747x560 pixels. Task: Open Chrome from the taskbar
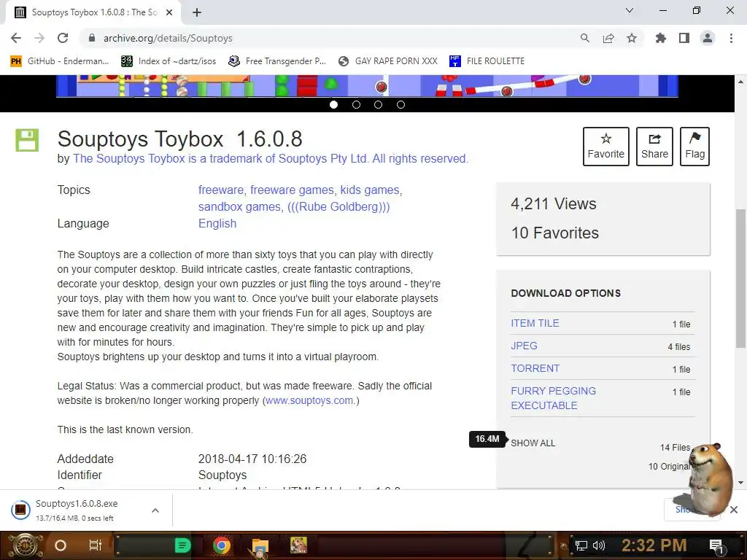coord(222,545)
